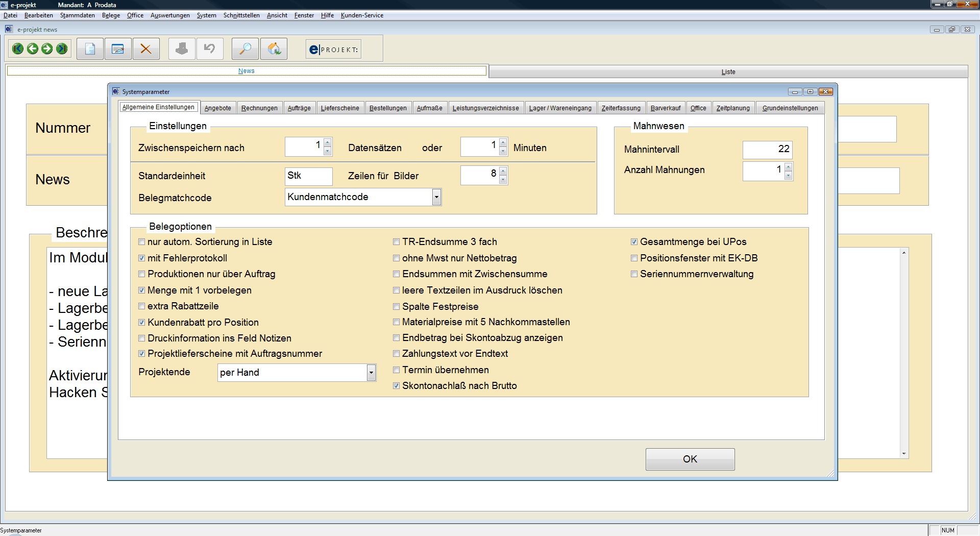The image size is (980, 536).
Task: Click the house refresh icon
Action: [x=274, y=49]
